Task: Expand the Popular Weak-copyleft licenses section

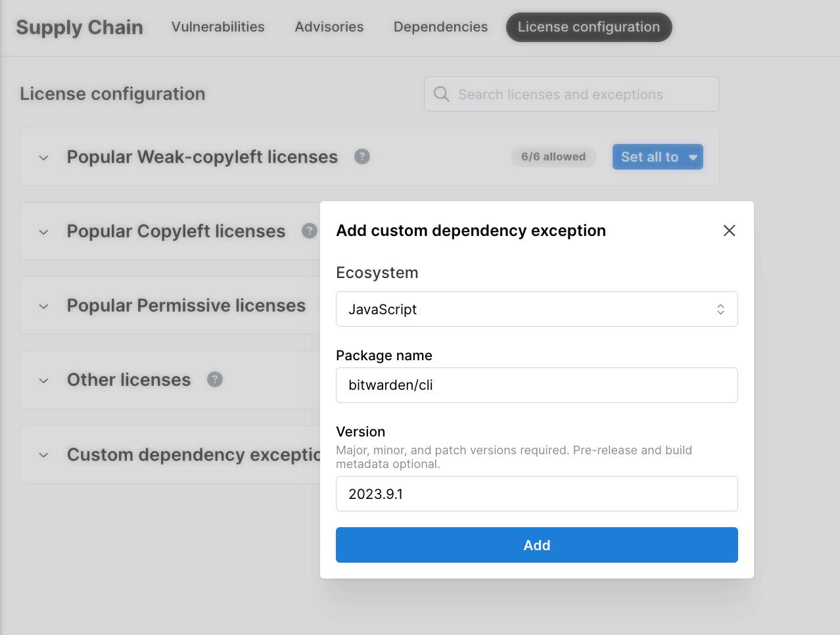Action: pyautogui.click(x=43, y=158)
